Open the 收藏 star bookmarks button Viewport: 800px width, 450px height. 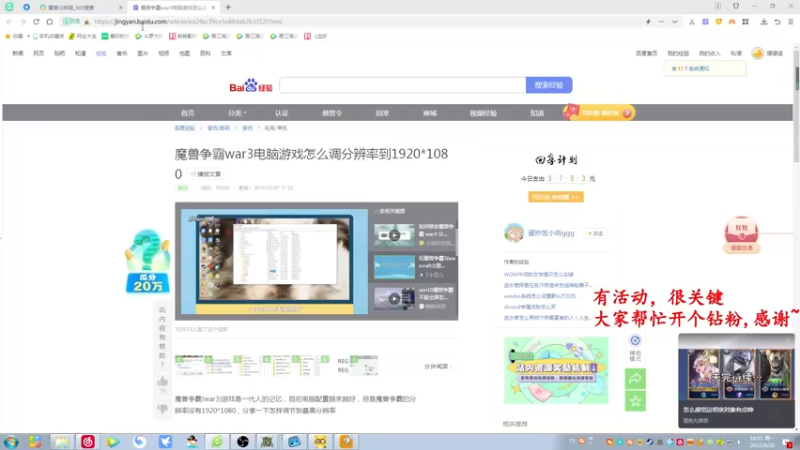tap(14, 36)
